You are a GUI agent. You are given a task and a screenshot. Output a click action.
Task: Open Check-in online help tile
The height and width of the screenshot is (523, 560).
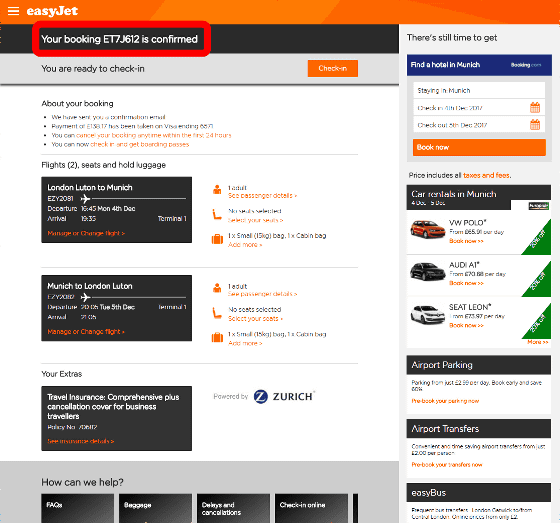point(311,508)
